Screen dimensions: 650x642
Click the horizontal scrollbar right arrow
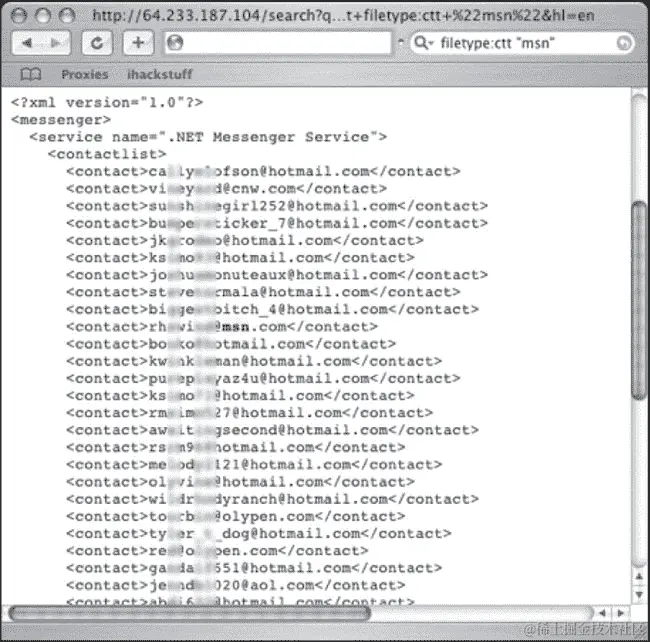click(x=621, y=613)
